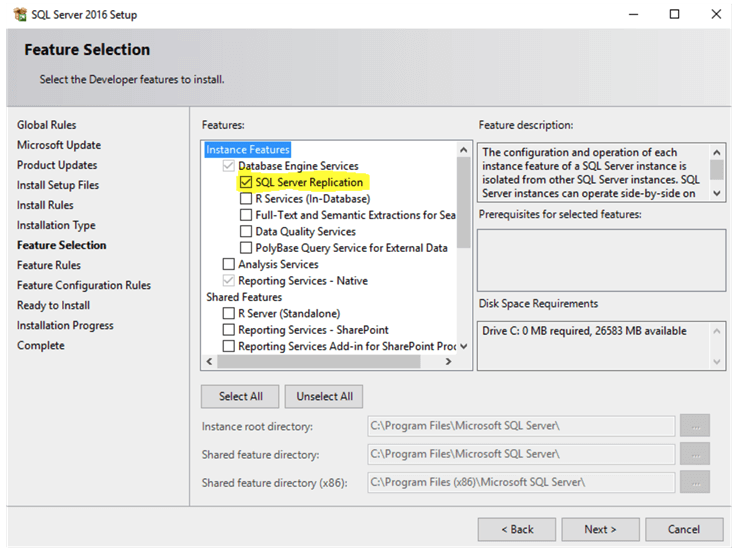The width and height of the screenshot is (738, 559).
Task: Select the Shared Features tree node
Action: click(244, 297)
